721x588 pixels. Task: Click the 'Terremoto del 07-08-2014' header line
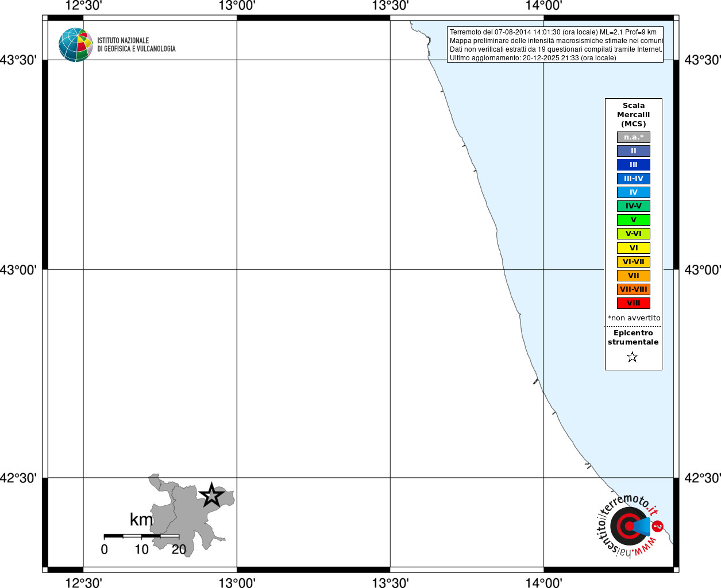tap(553, 32)
